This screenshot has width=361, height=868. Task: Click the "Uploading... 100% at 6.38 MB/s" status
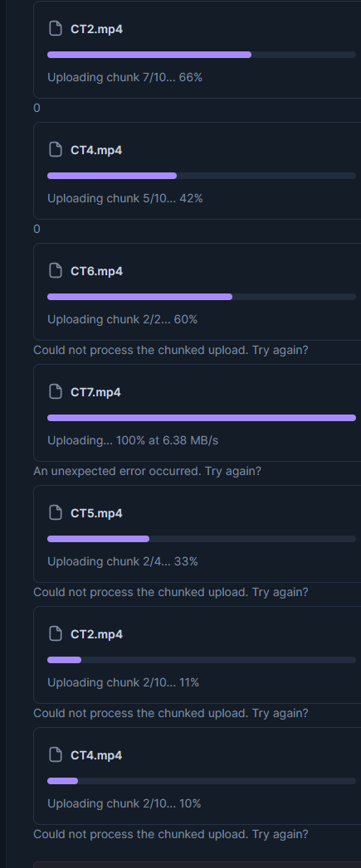pyautogui.click(x=133, y=441)
